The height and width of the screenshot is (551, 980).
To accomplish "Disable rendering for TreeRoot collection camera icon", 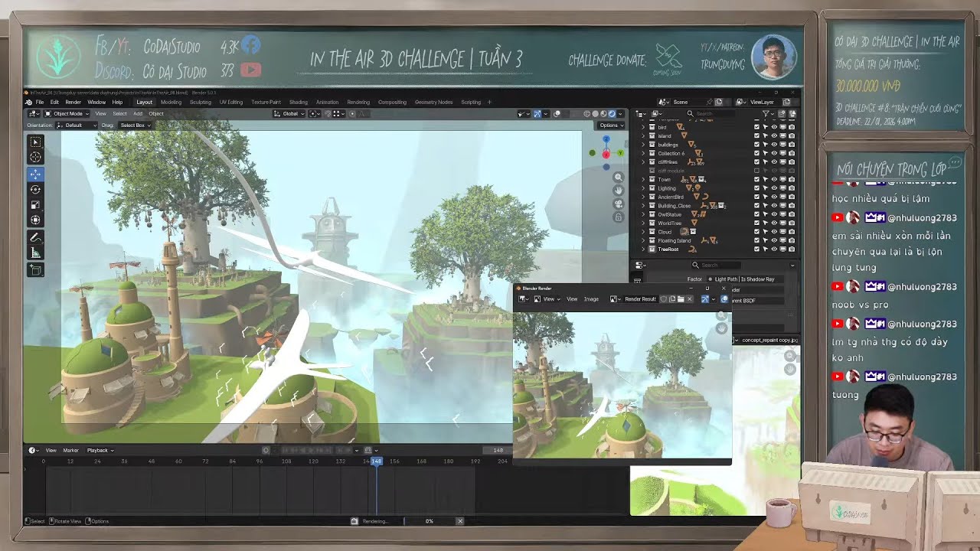I will pos(792,249).
